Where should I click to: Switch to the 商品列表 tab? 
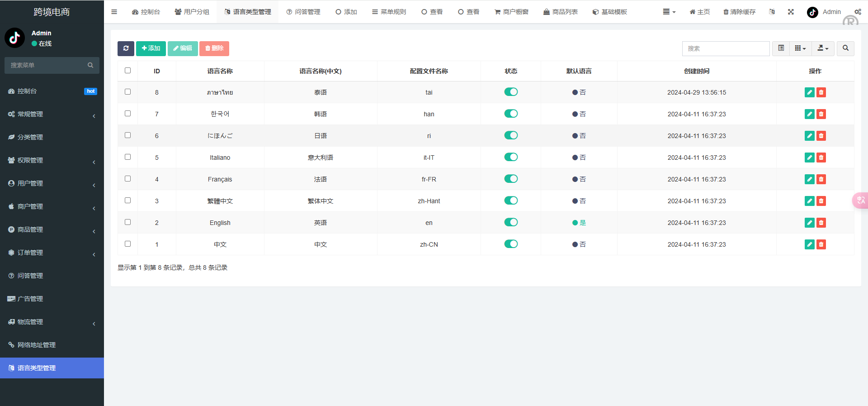pos(561,12)
